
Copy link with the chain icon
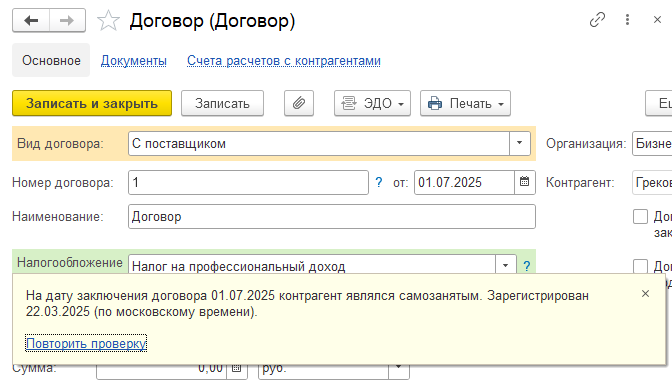(597, 20)
